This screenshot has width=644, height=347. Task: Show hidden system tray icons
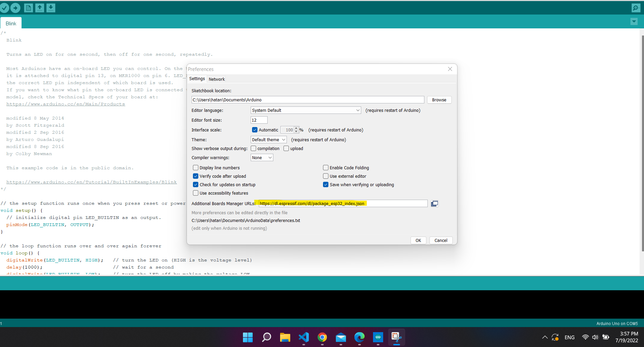pos(545,337)
